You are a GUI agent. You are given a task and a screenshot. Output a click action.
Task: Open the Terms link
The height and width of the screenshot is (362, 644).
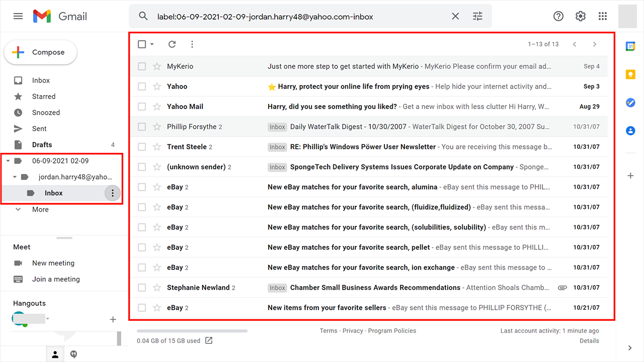click(329, 331)
